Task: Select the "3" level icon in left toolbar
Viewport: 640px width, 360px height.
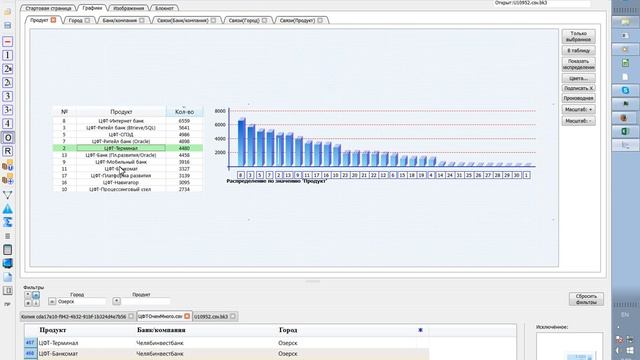Action: coord(7,96)
